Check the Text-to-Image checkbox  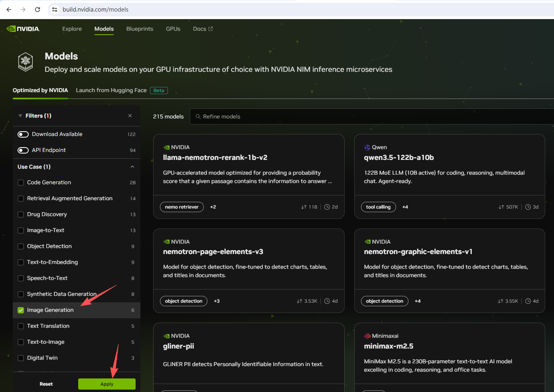click(x=21, y=342)
